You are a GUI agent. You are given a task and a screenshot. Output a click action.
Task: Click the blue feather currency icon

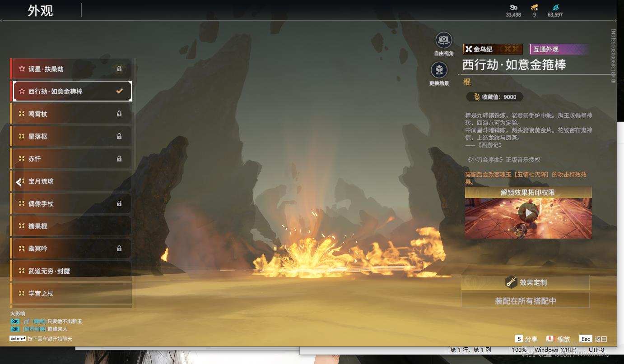555,7
